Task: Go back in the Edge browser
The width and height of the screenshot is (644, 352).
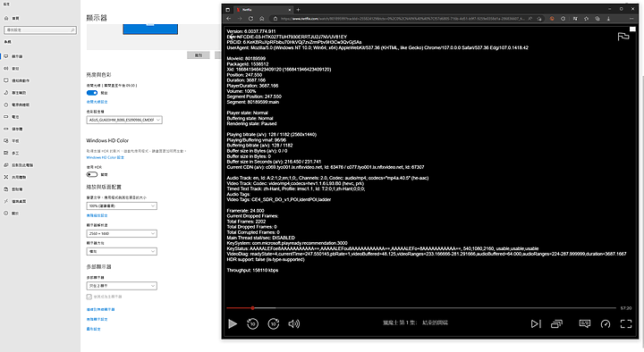Action: [229, 19]
